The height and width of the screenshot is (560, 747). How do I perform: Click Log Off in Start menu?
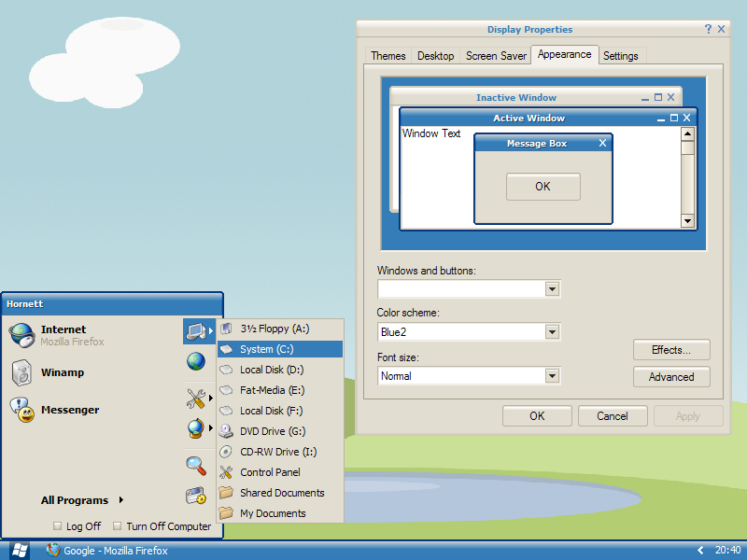click(78, 526)
